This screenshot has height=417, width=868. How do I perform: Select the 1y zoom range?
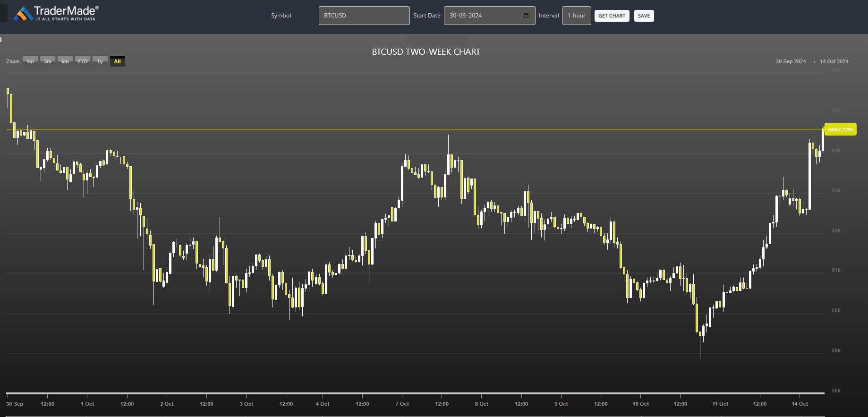[x=100, y=61]
